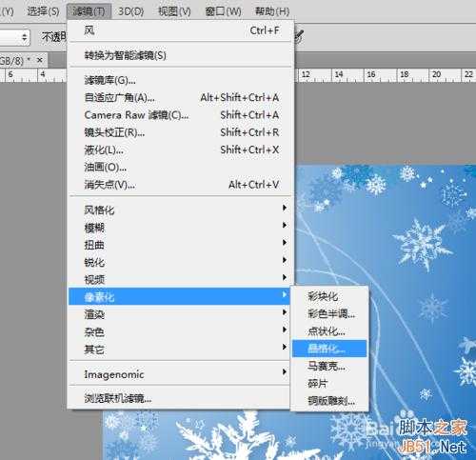This screenshot has width=476, height=460.
Task: Select 彩块化 filter
Action: pyautogui.click(x=329, y=296)
